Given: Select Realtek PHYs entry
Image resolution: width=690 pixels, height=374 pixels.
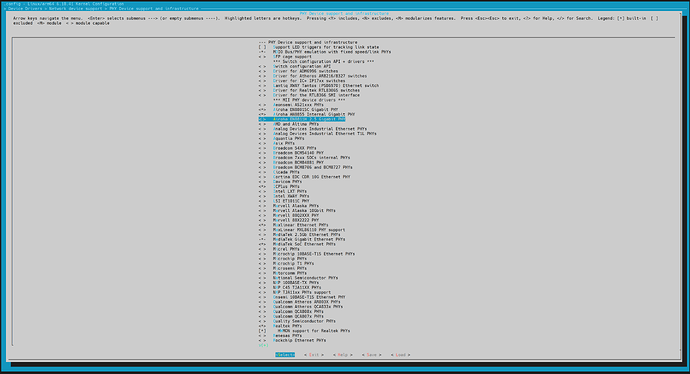Looking at the screenshot, I should coord(280,326).
